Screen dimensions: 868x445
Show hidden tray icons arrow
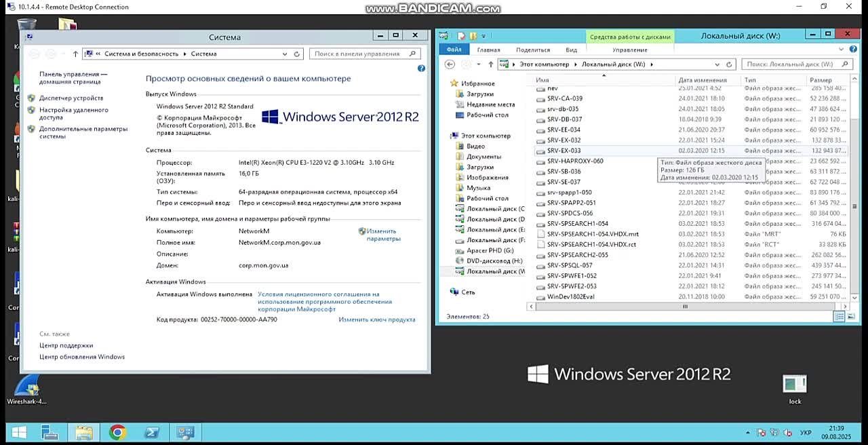tap(749, 433)
